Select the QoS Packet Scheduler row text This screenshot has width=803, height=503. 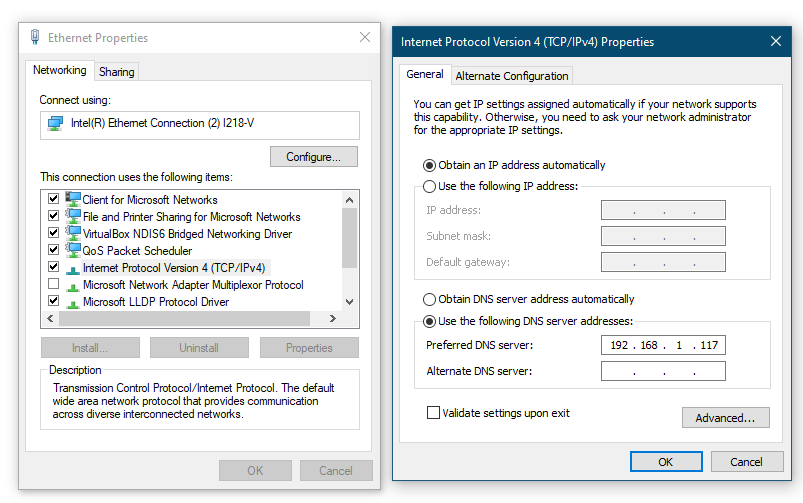click(x=137, y=251)
